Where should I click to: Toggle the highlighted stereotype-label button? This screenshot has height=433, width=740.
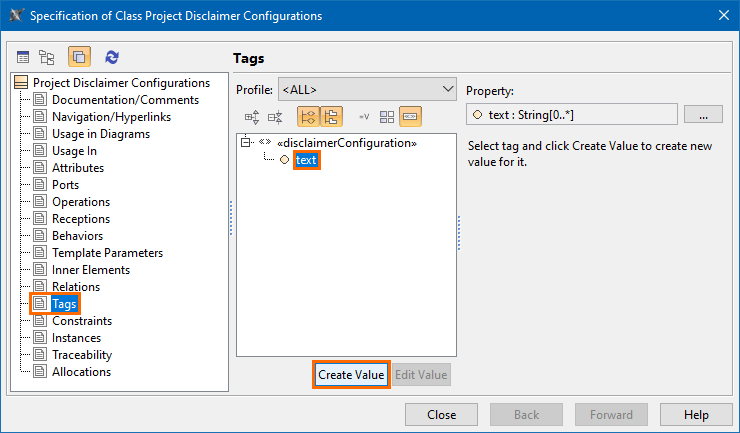pyautogui.click(x=410, y=117)
